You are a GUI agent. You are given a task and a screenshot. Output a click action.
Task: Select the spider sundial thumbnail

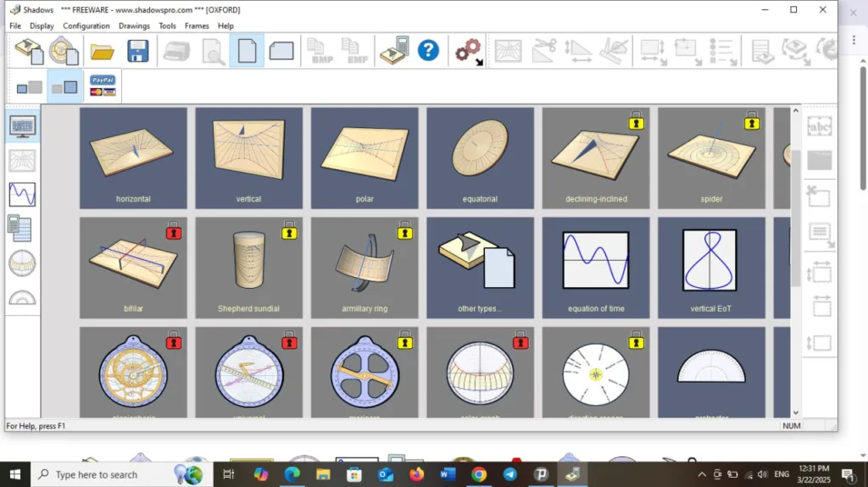(712, 158)
